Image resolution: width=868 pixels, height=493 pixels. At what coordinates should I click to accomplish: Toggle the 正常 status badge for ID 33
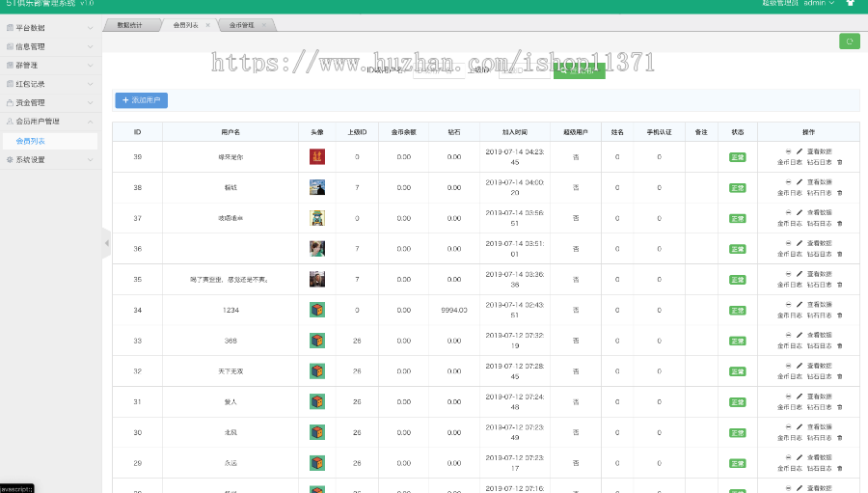(738, 341)
